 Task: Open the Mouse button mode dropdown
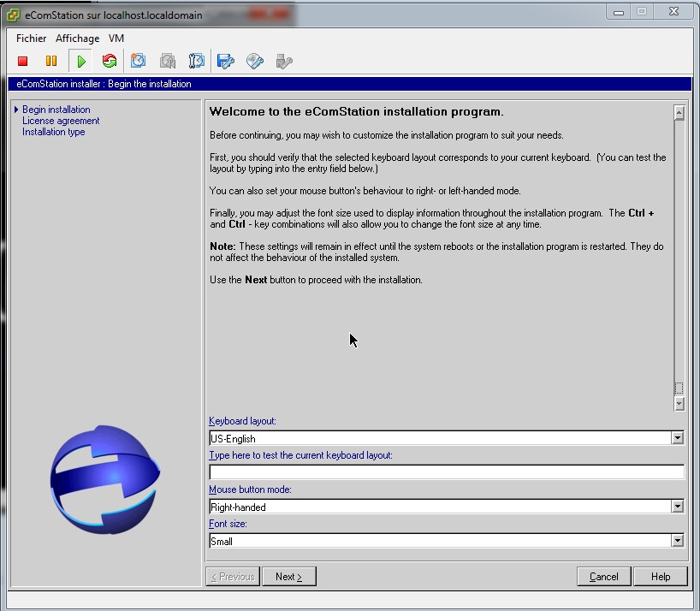pyautogui.click(x=677, y=507)
